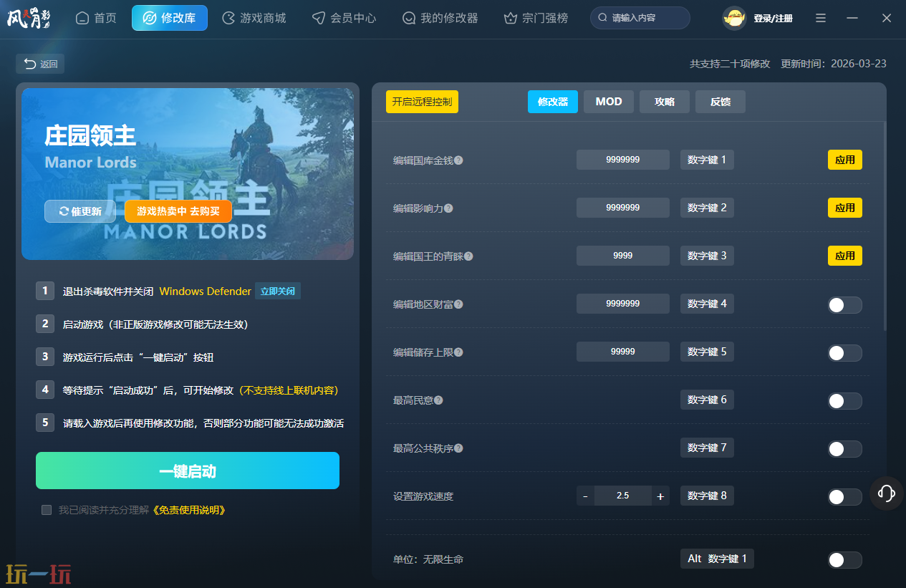Click the 返回 back button

(40, 64)
